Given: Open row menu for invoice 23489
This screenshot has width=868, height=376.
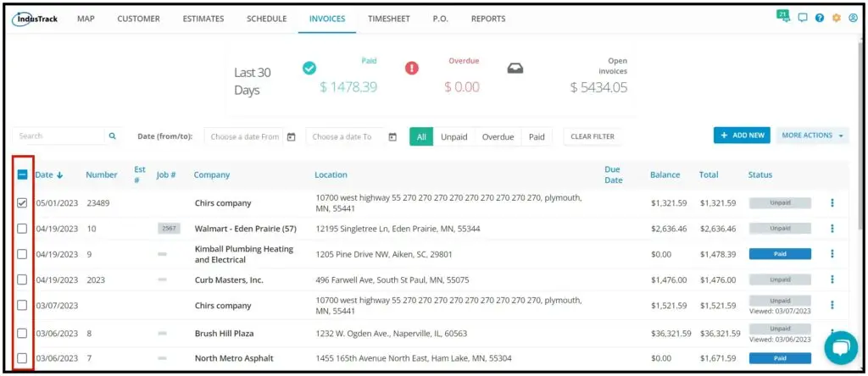Looking at the screenshot, I should click(832, 203).
